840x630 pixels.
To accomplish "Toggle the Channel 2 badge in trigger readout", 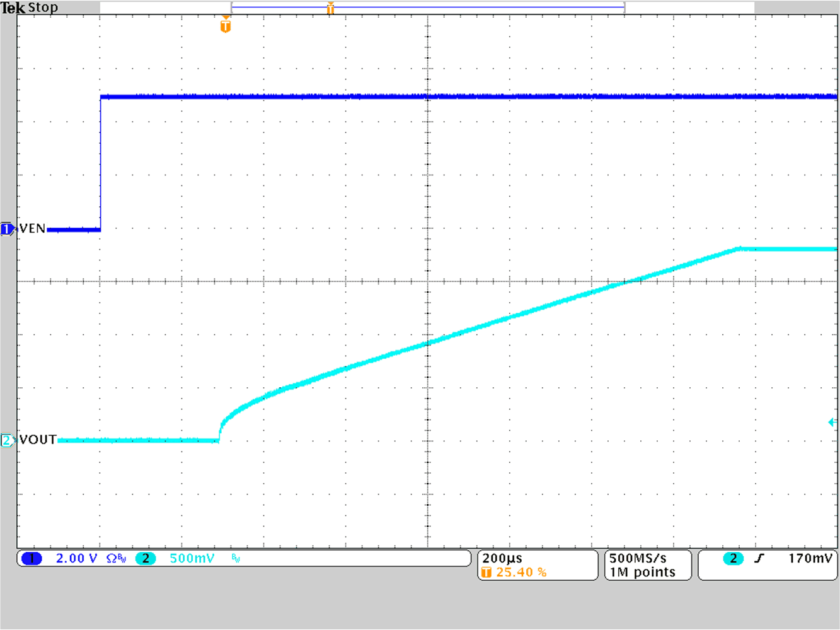I will point(733,558).
